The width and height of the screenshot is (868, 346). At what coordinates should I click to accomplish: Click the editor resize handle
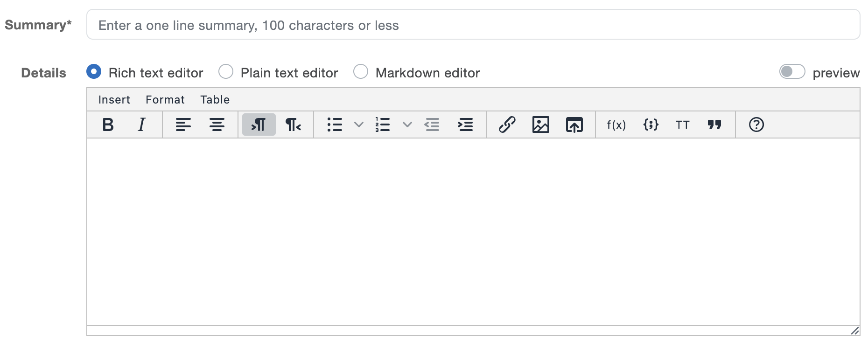click(x=854, y=331)
